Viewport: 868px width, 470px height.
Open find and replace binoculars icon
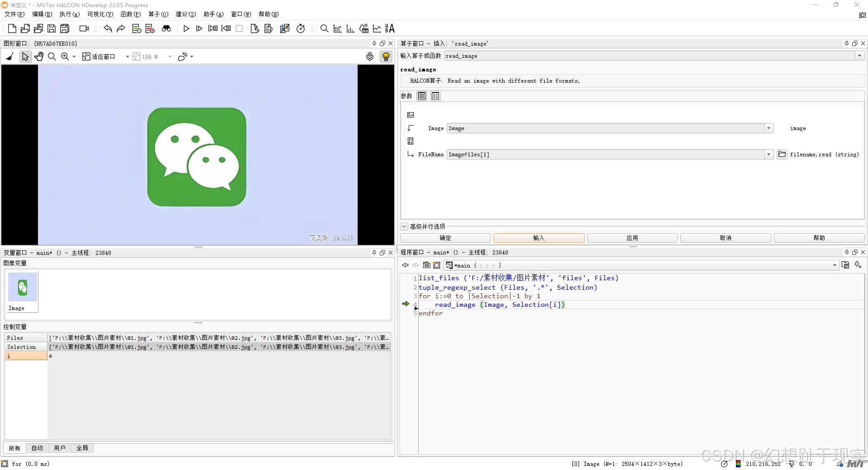click(x=166, y=28)
